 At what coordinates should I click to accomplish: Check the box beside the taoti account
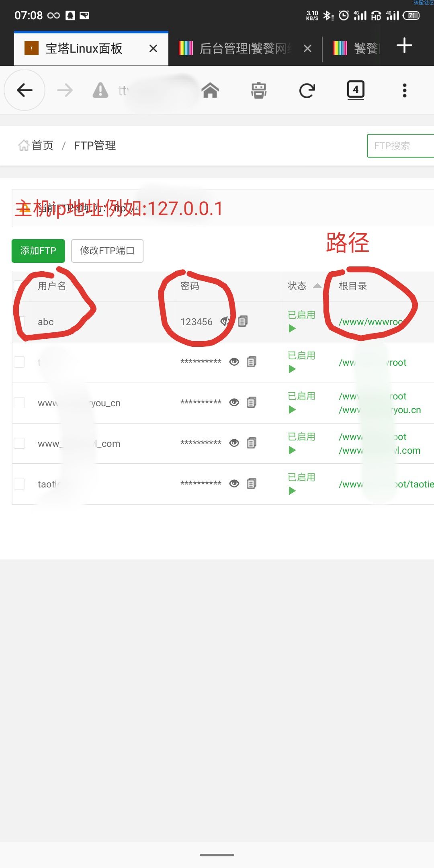point(19,484)
